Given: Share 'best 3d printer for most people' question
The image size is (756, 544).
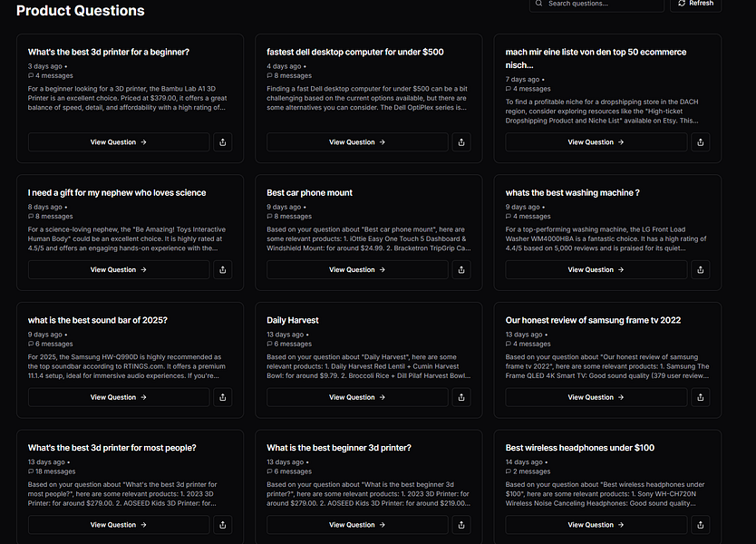Looking at the screenshot, I should (x=223, y=525).
